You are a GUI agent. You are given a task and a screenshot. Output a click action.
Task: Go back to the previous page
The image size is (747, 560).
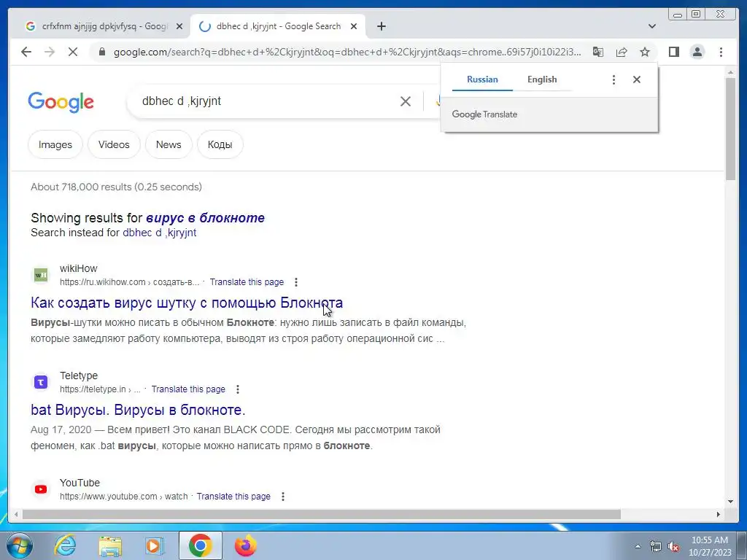26,52
